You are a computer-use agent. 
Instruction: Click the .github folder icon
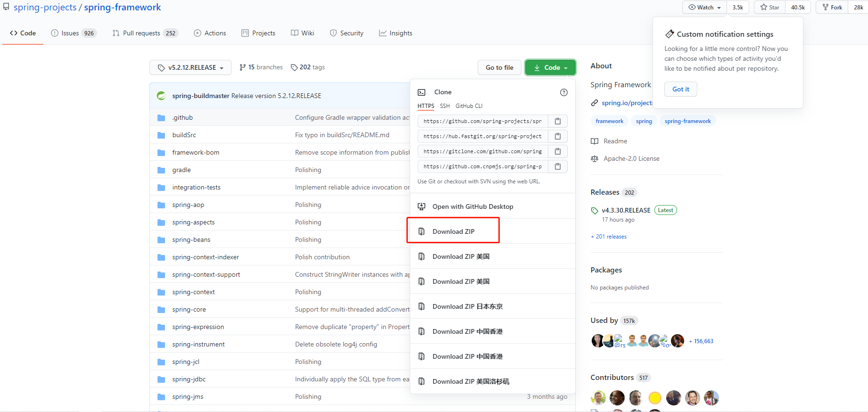[161, 118]
